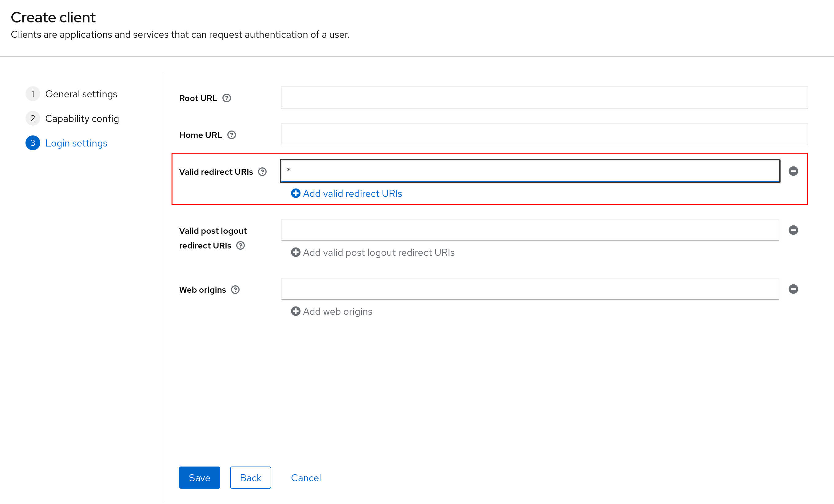Viewport: 834px width, 504px height.
Task: Click the Back button
Action: point(250,478)
